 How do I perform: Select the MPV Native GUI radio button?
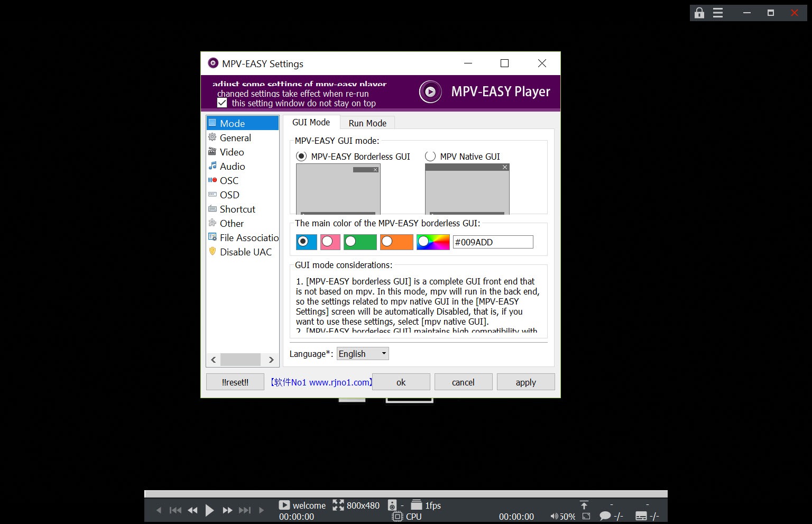429,156
